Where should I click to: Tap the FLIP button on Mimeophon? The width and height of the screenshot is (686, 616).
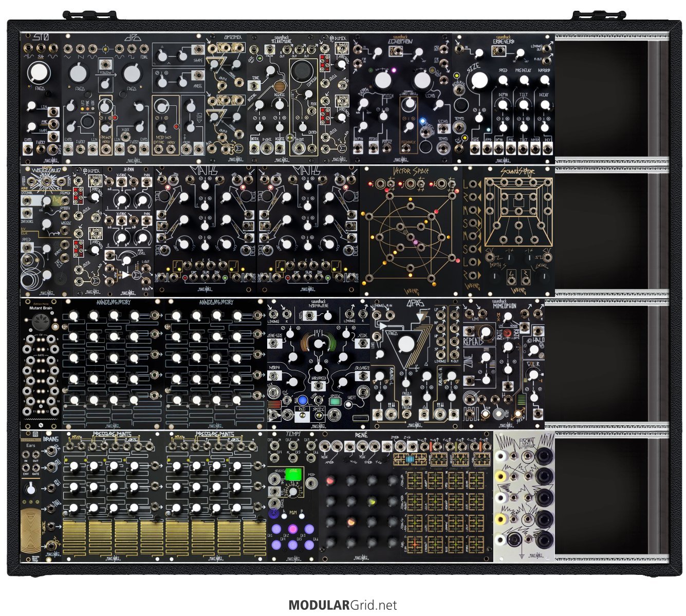tap(485, 414)
